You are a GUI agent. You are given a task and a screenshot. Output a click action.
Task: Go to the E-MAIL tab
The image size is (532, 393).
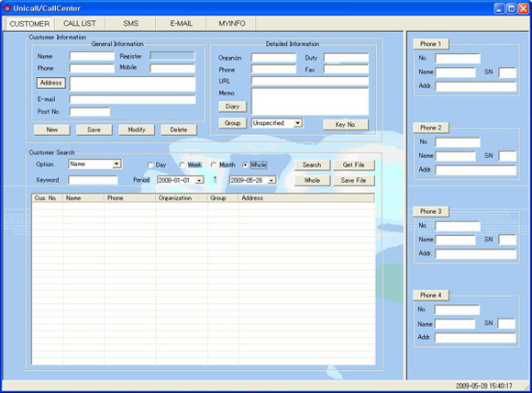182,24
